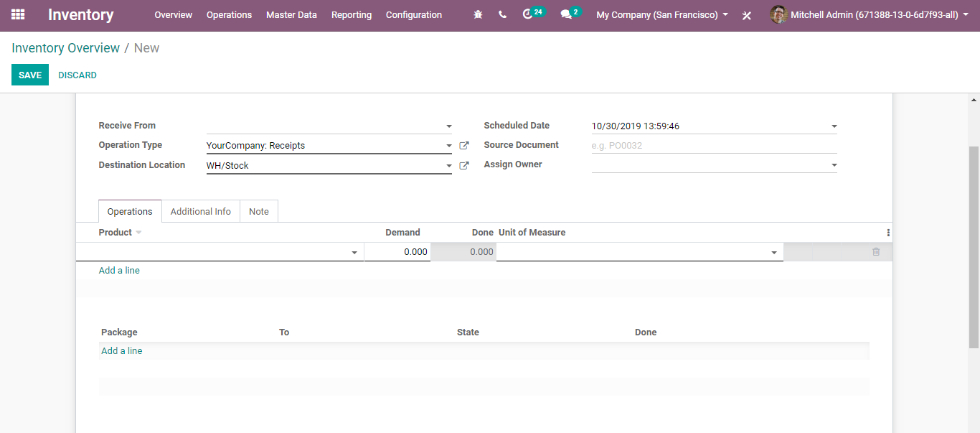Open the Scheduled Date picker dropdown
The image size is (980, 433).
click(834, 126)
